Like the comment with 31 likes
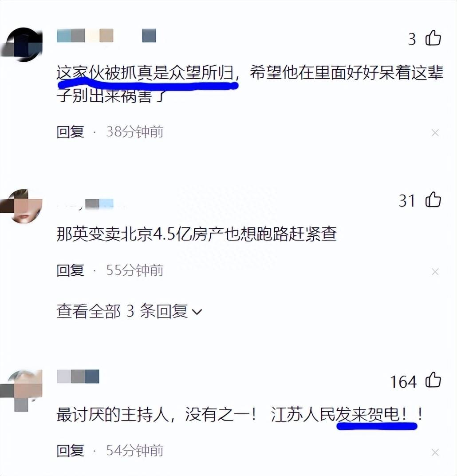This screenshot has width=457, height=476. click(433, 200)
